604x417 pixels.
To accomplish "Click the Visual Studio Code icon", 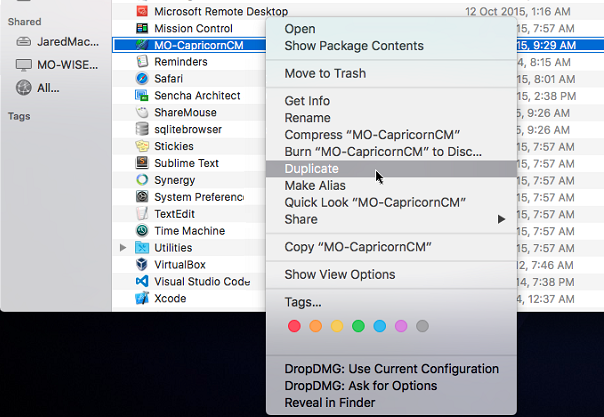I will point(142,281).
